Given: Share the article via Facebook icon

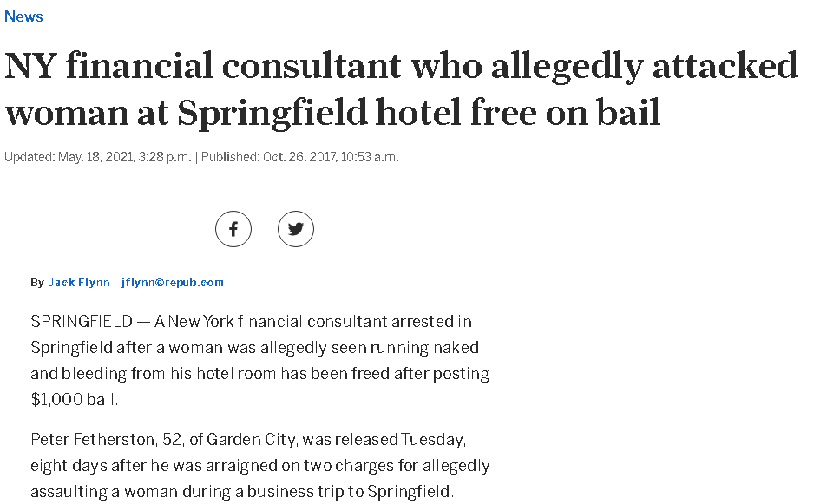Looking at the screenshot, I should pyautogui.click(x=233, y=229).
